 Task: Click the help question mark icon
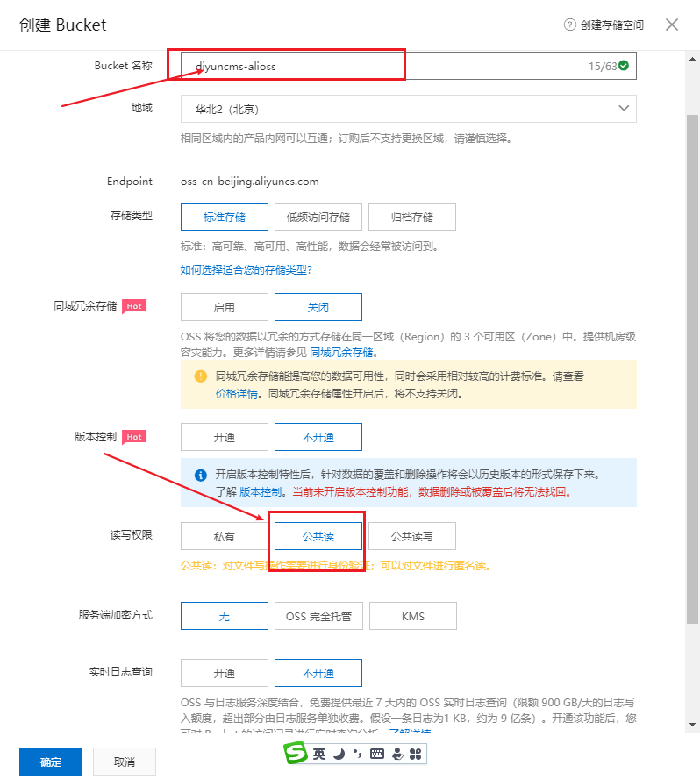[569, 25]
